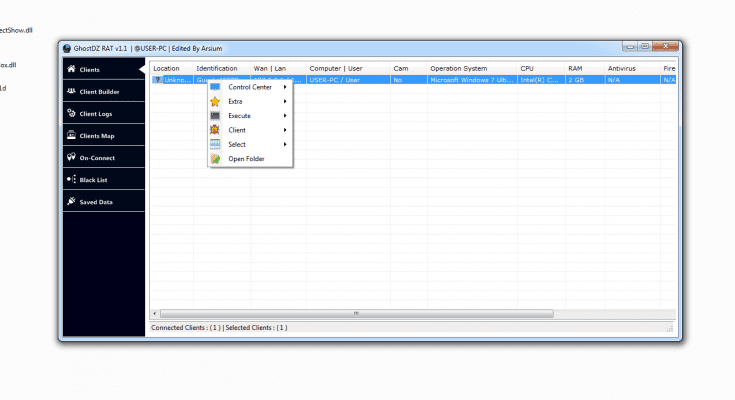Expand the Execute submenu arrow
Viewport: 735px width, 400px height.
pos(285,116)
